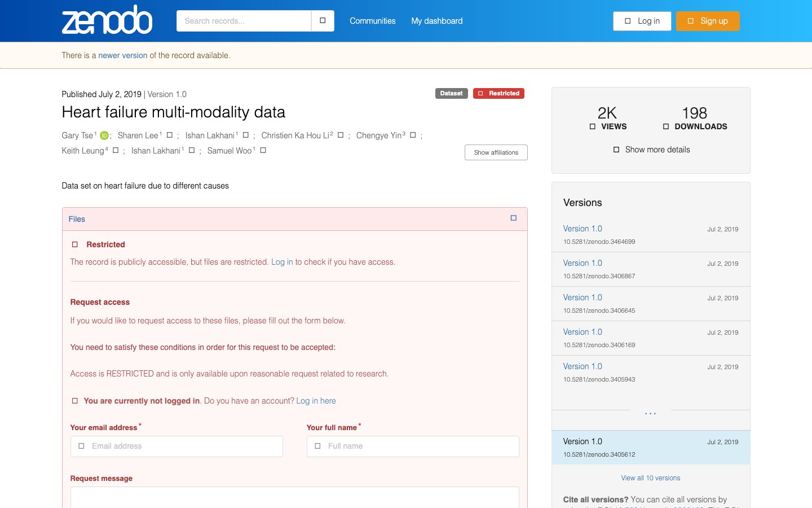Click the icon beside Sharen Lee
Viewport: 812px width, 508px height.
coord(170,135)
